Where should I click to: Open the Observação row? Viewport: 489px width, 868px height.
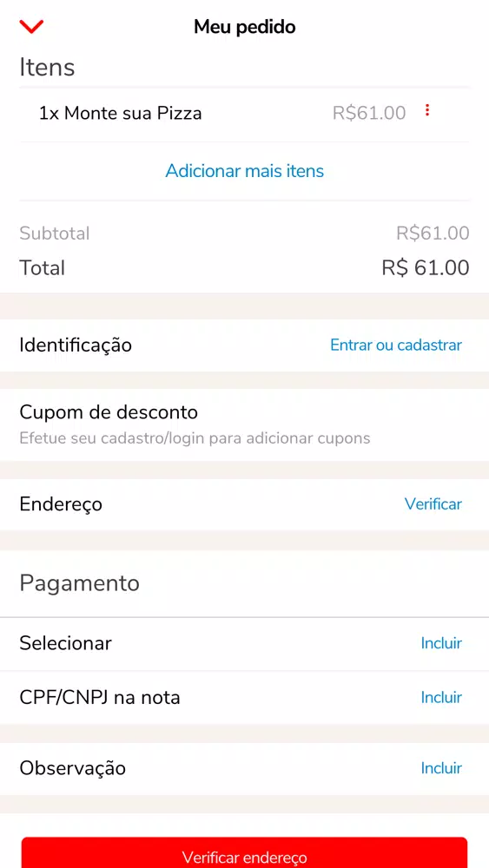click(244, 768)
